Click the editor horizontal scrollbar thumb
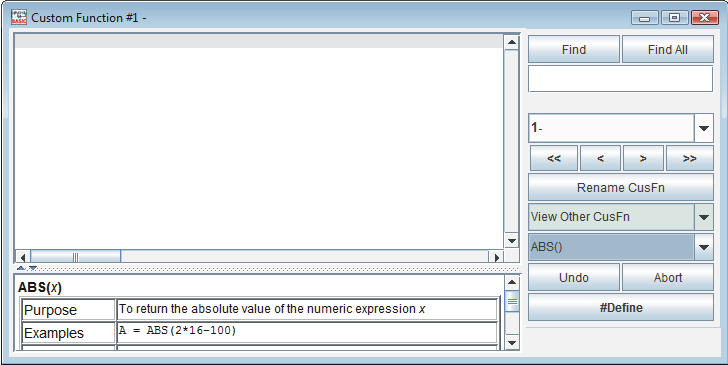This screenshot has height=365, width=728. point(76,257)
